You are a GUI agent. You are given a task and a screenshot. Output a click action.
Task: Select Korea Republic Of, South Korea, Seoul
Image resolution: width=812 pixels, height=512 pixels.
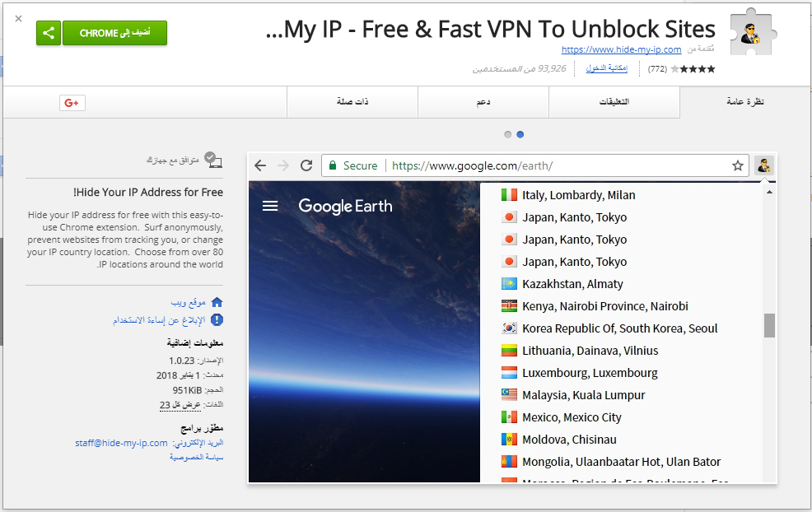(x=620, y=328)
